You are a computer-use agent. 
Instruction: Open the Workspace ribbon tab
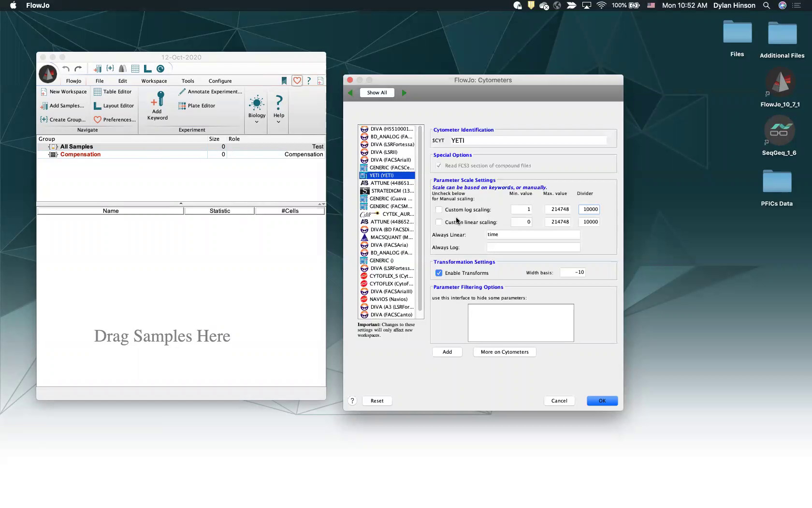[x=154, y=81]
